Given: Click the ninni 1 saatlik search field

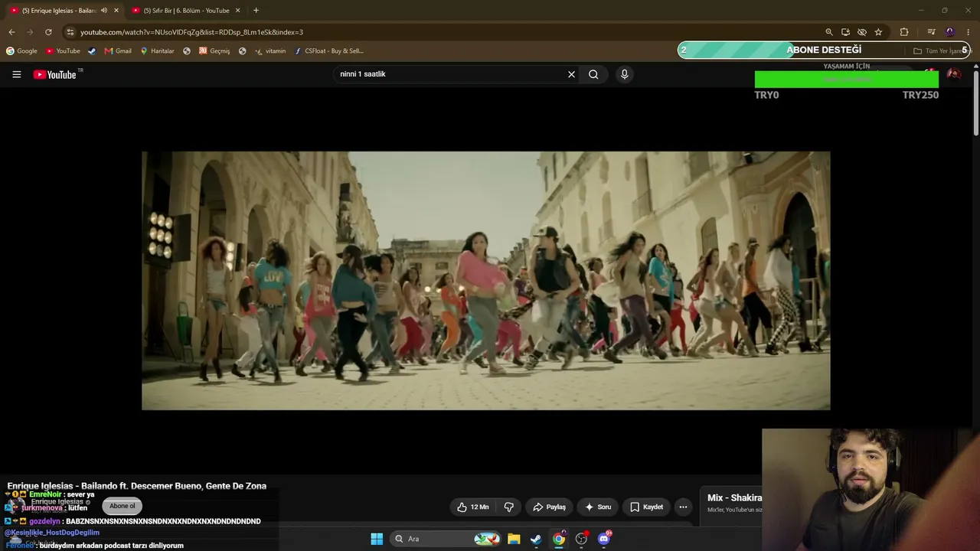Looking at the screenshot, I should pos(449,74).
